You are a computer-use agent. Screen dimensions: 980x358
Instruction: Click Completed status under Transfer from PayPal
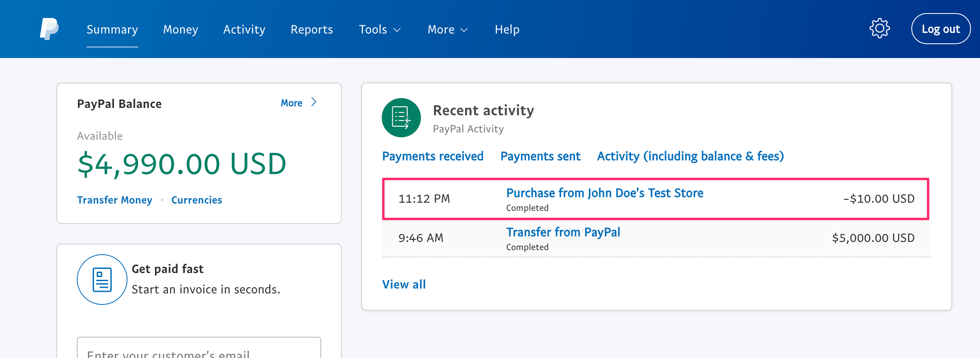[527, 247]
